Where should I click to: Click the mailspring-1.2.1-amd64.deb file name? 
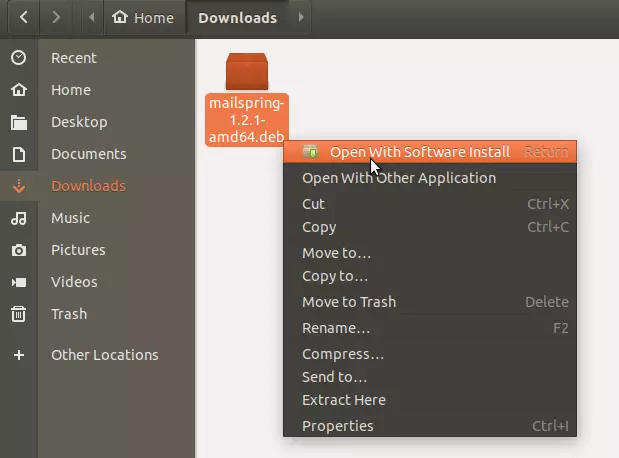click(247, 120)
